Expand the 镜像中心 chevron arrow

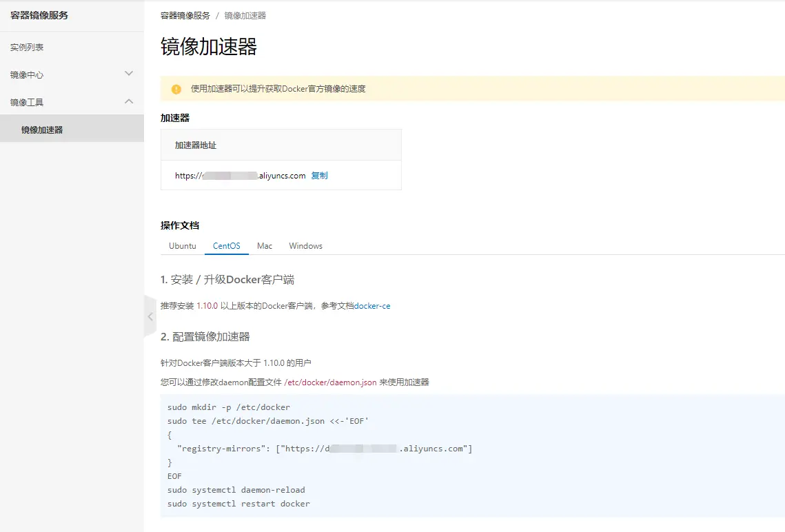click(128, 74)
